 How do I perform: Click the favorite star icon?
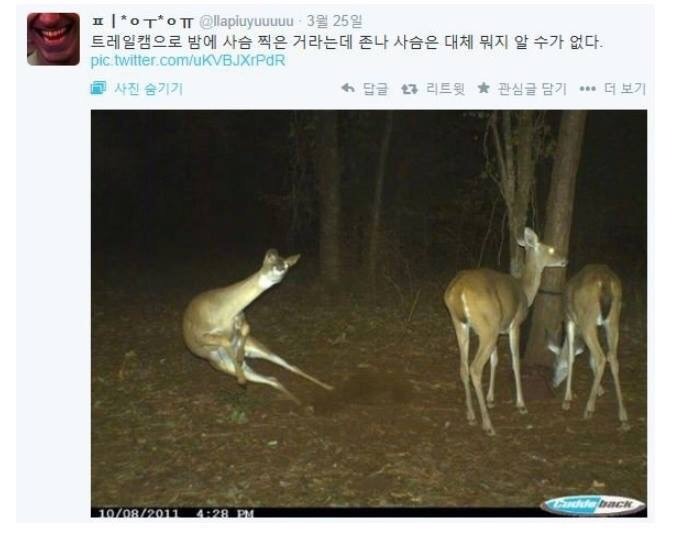[x=484, y=88]
